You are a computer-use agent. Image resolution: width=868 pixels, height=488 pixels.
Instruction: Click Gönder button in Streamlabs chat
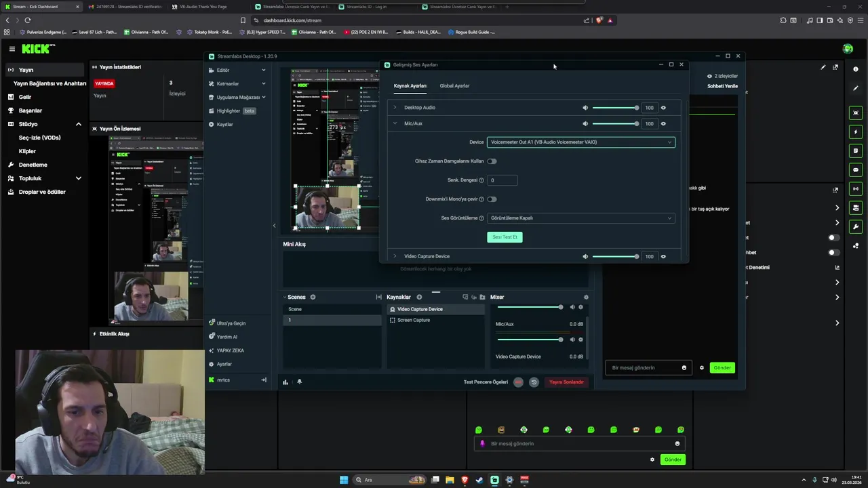pos(722,368)
